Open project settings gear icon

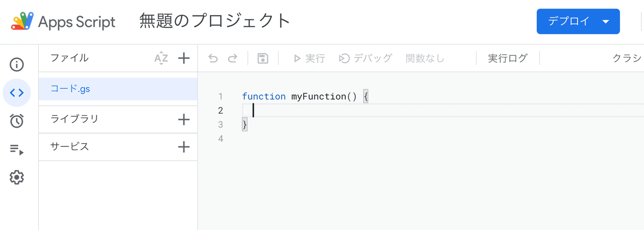click(x=17, y=177)
